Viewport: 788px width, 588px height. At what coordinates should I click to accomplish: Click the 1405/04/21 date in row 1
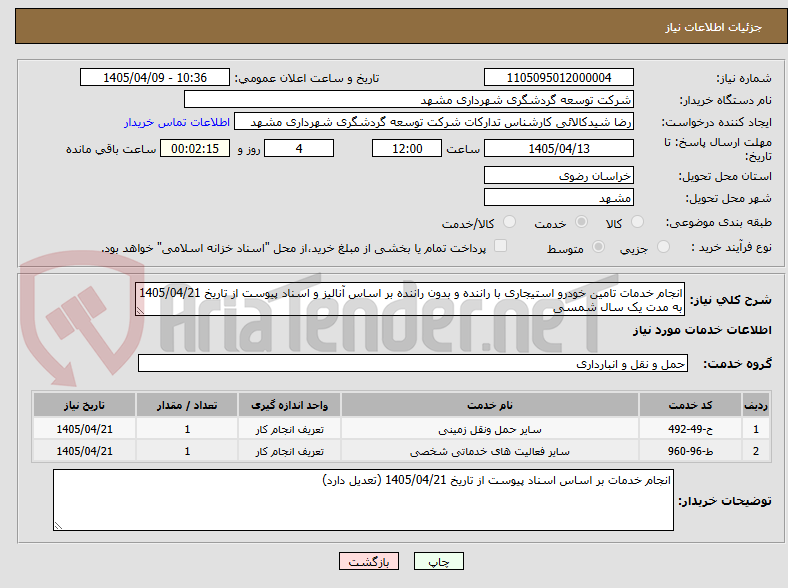click(x=84, y=429)
